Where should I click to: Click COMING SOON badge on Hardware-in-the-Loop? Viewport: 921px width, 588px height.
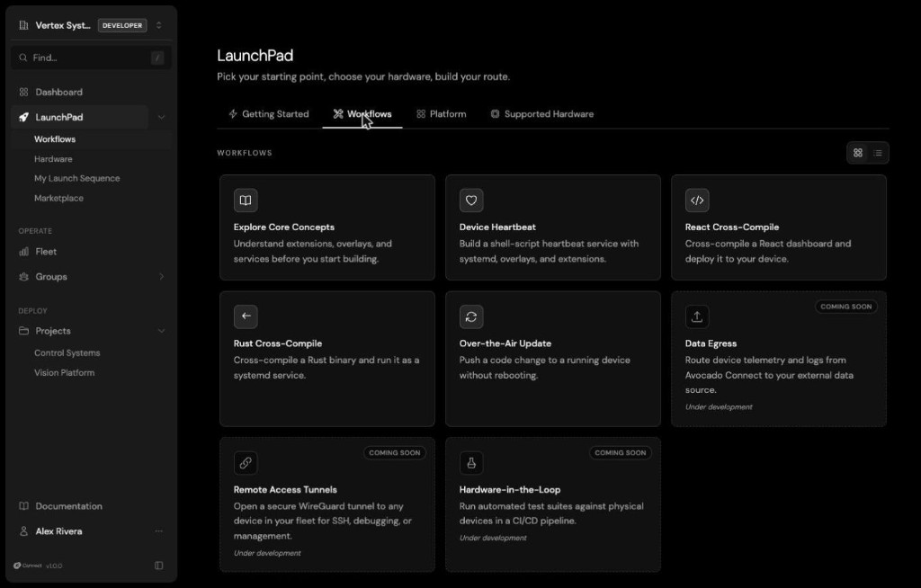pos(621,453)
